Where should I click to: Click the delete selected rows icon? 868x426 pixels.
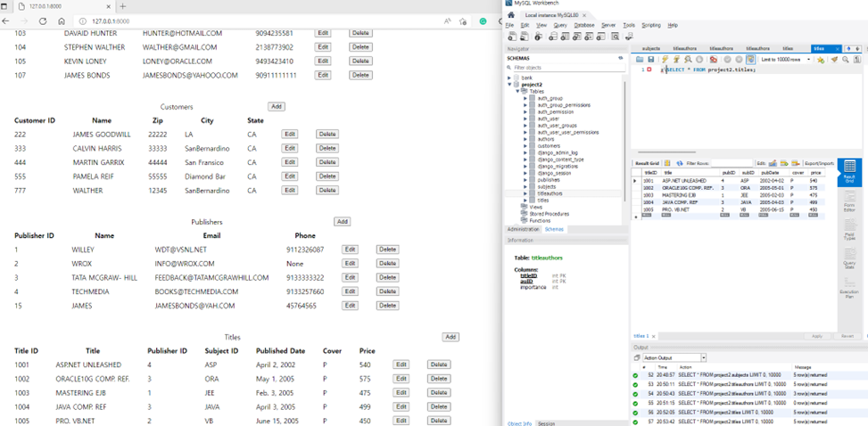tap(796, 163)
